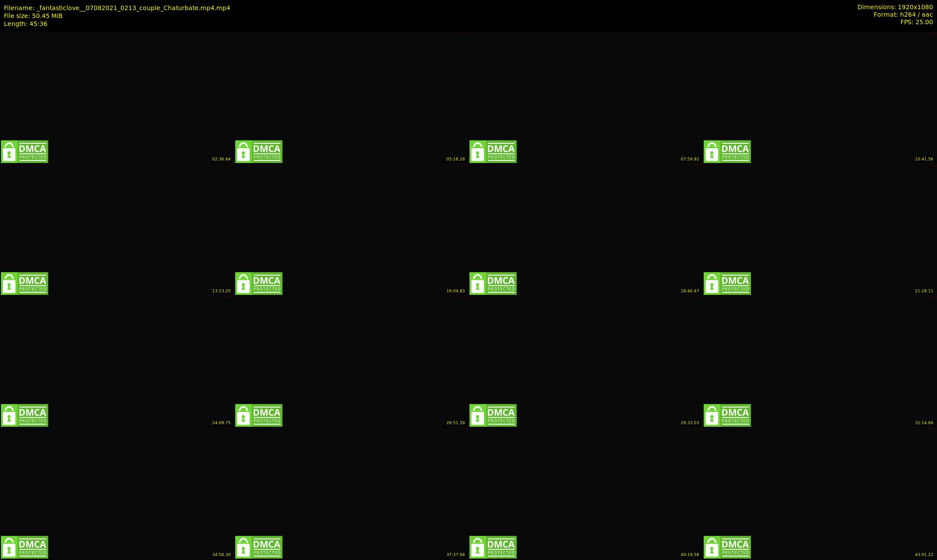Click the 32:14.66 timestamp label

coord(924,423)
